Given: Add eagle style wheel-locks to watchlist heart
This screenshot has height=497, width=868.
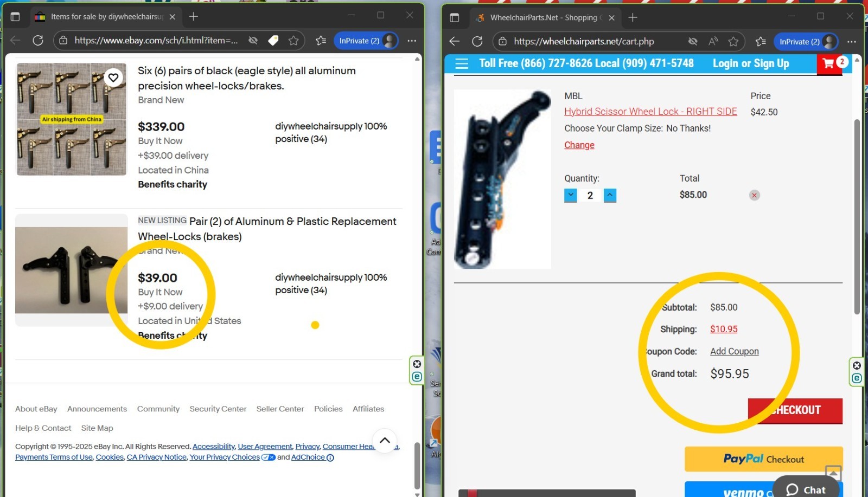Looking at the screenshot, I should tap(113, 78).
